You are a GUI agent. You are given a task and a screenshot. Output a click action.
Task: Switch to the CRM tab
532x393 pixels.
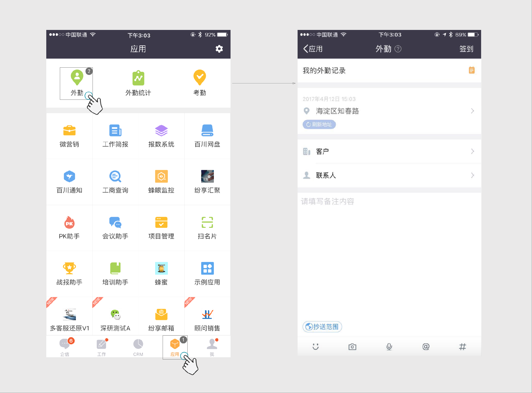[138, 347]
